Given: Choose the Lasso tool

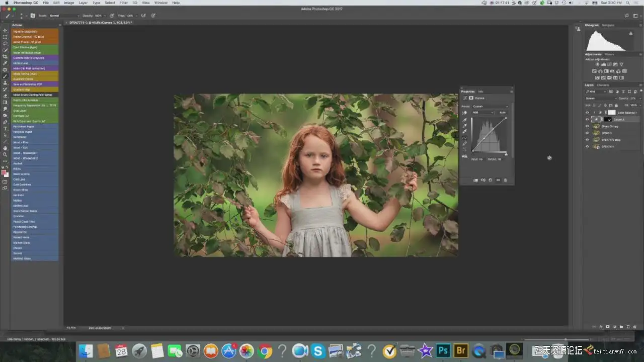Looking at the screenshot, I should pos(5,44).
